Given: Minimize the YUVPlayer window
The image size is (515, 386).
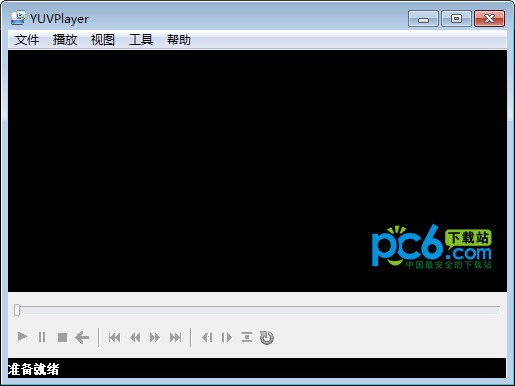Looking at the screenshot, I should click(x=423, y=18).
